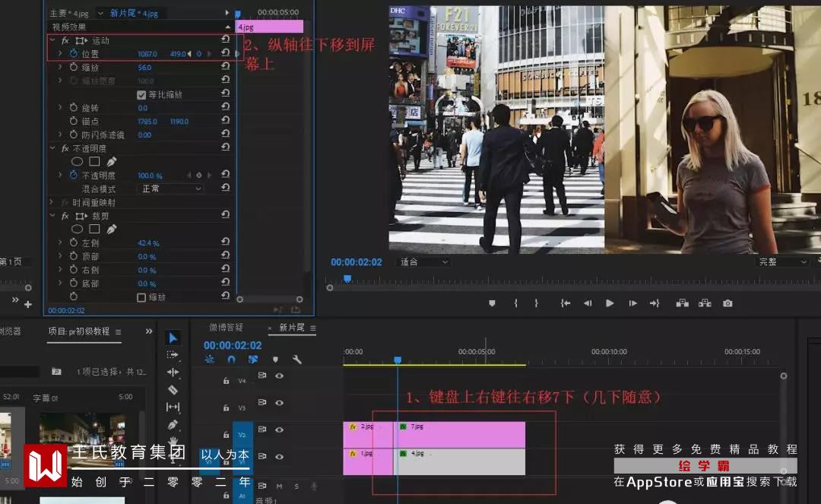Click the nest sequence insert toggle icon
This screenshot has width=821, height=504.
pyautogui.click(x=210, y=360)
